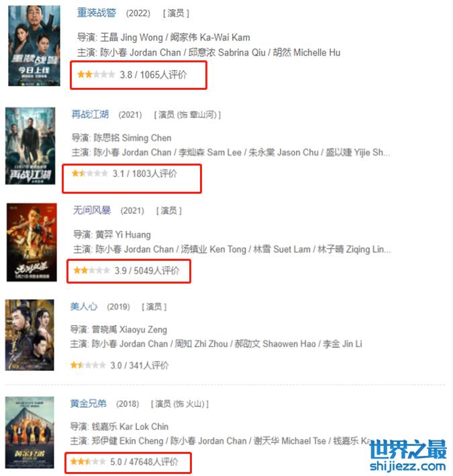Click the 重装战警 movie poster thumbnail
The width and height of the screenshot is (453, 476).
point(34,46)
